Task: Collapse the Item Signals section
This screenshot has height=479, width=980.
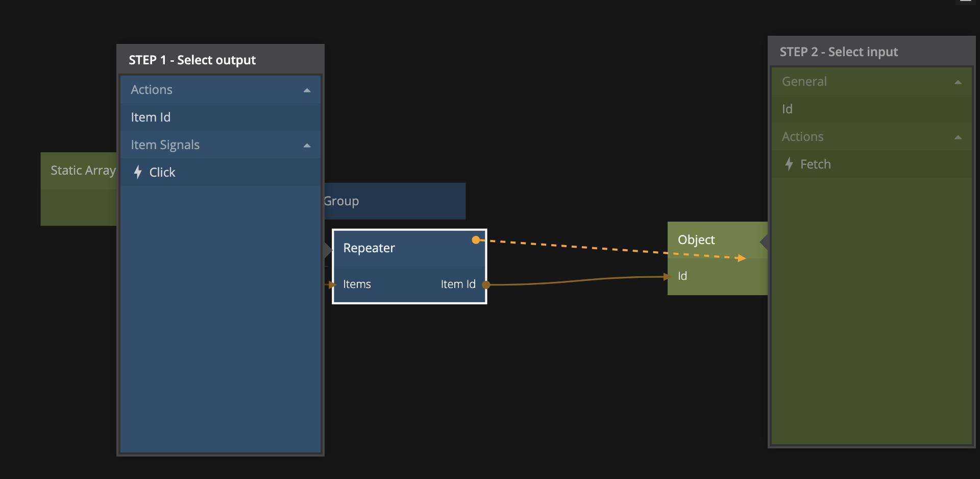Action: tap(307, 146)
